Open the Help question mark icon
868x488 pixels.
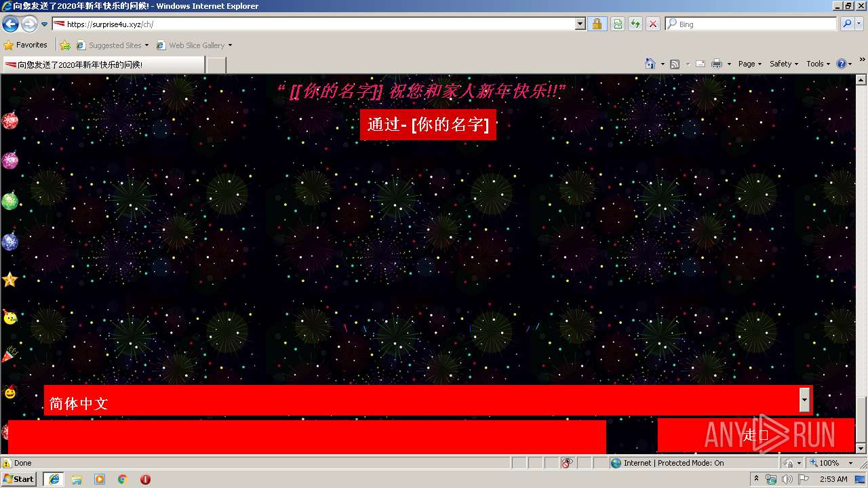click(842, 64)
